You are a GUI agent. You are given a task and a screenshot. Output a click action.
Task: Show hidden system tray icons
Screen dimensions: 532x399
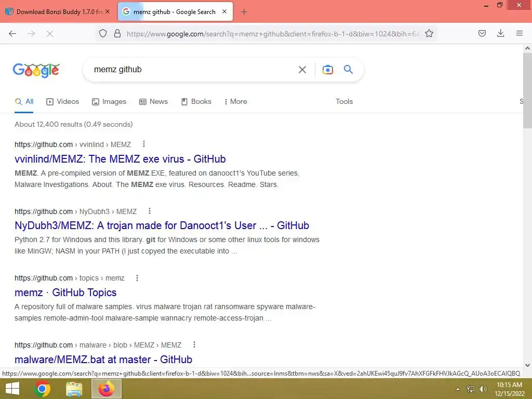[x=458, y=389]
